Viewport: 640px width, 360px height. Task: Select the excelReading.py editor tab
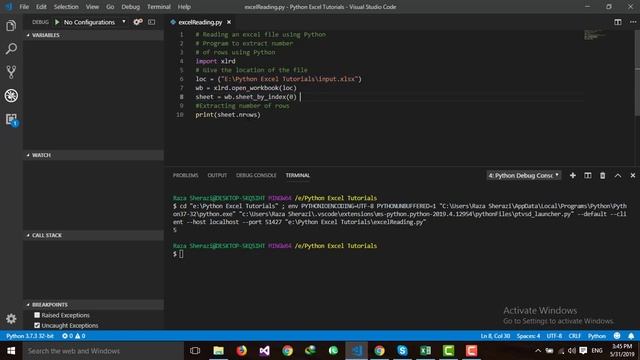click(x=200, y=22)
